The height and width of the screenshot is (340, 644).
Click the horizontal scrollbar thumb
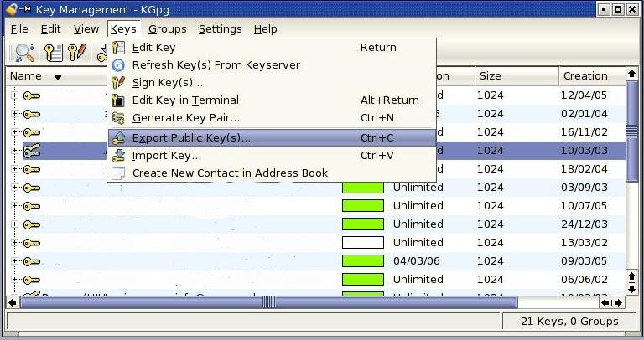[269, 302]
